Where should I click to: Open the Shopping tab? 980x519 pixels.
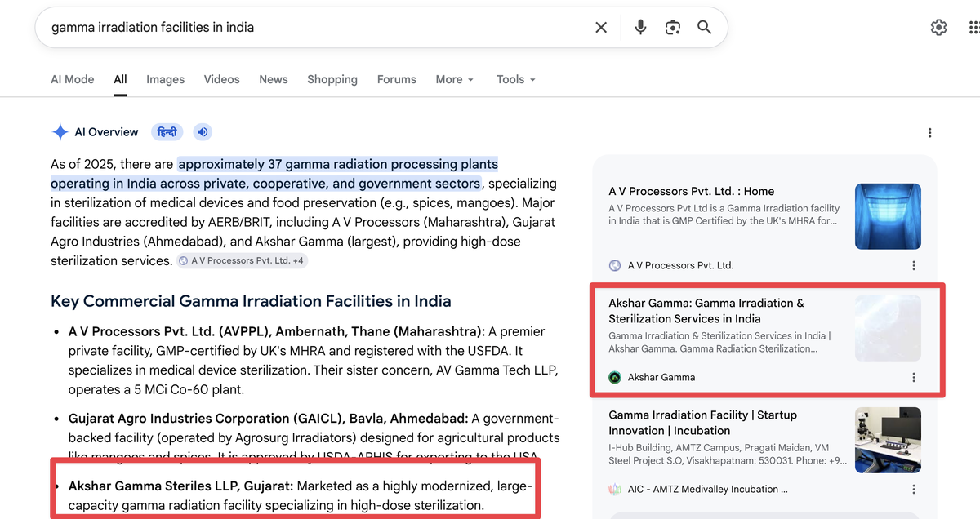click(x=332, y=79)
